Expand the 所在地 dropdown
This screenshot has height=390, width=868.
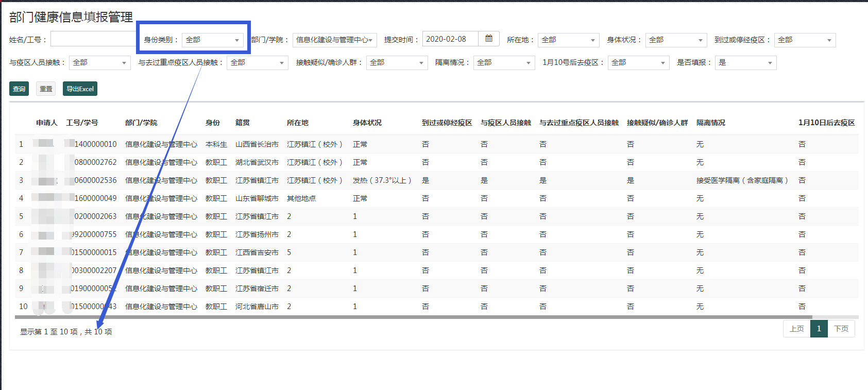click(568, 40)
